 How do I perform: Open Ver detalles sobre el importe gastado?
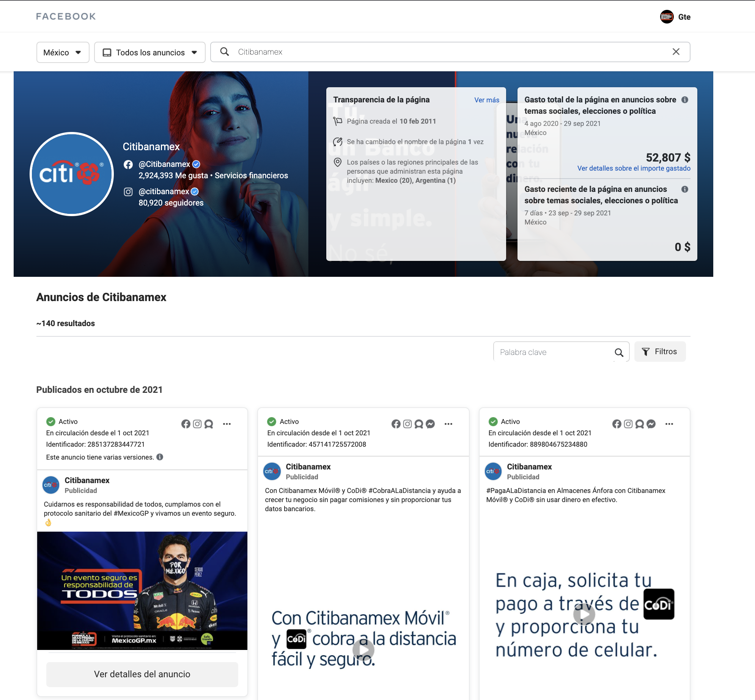pyautogui.click(x=634, y=168)
